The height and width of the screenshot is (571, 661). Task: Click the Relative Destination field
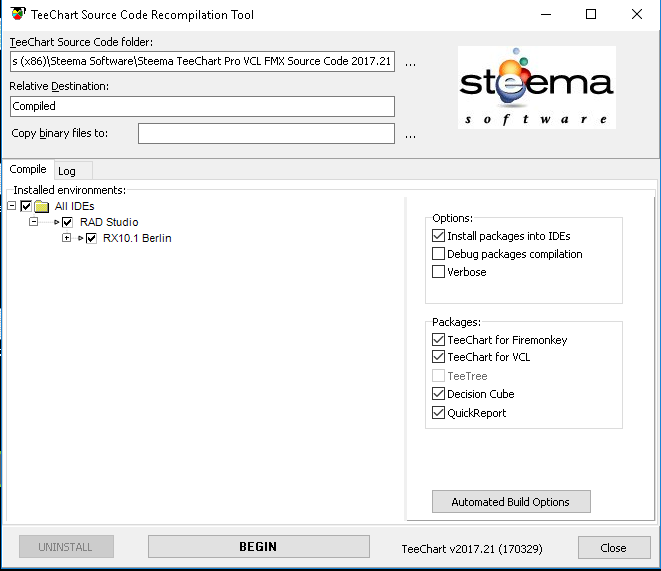tap(202, 106)
